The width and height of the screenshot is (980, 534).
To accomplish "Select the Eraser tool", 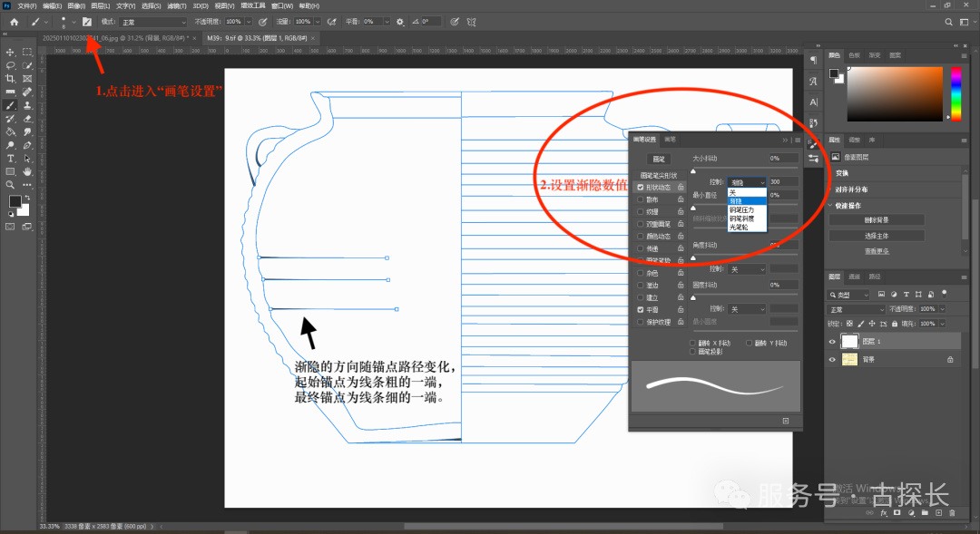I will 27,119.
